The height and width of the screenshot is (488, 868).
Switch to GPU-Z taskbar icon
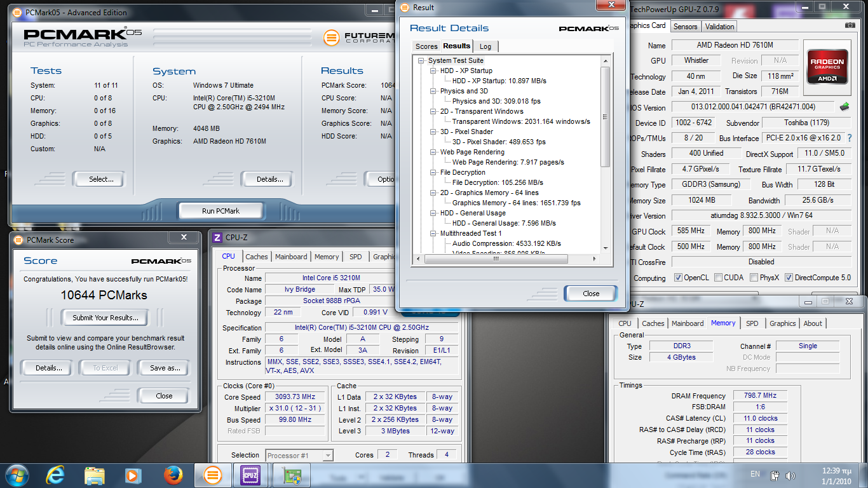point(292,475)
